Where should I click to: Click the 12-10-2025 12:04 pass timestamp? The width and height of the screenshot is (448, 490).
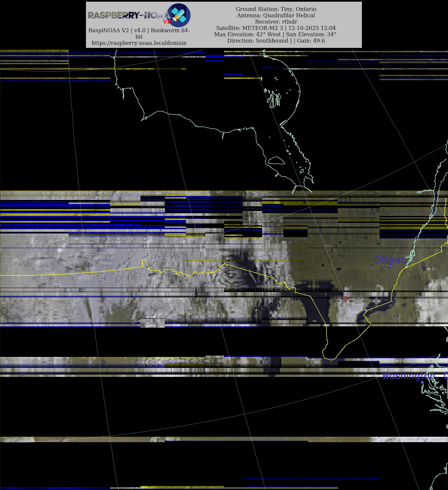[312, 28]
